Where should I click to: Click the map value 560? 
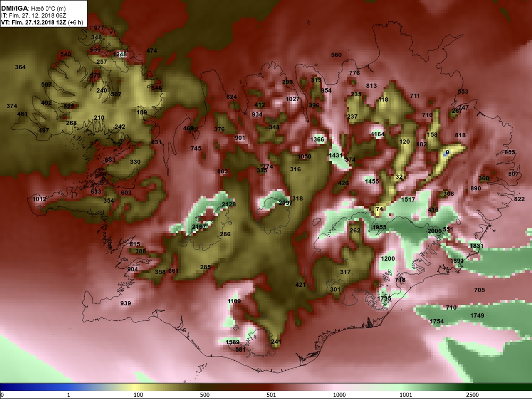coord(336,55)
